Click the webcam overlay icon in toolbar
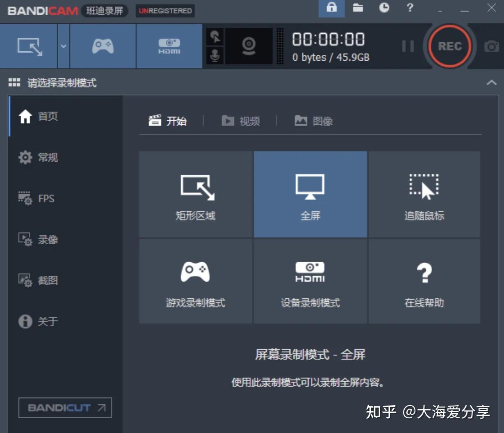504x433 pixels. (249, 46)
